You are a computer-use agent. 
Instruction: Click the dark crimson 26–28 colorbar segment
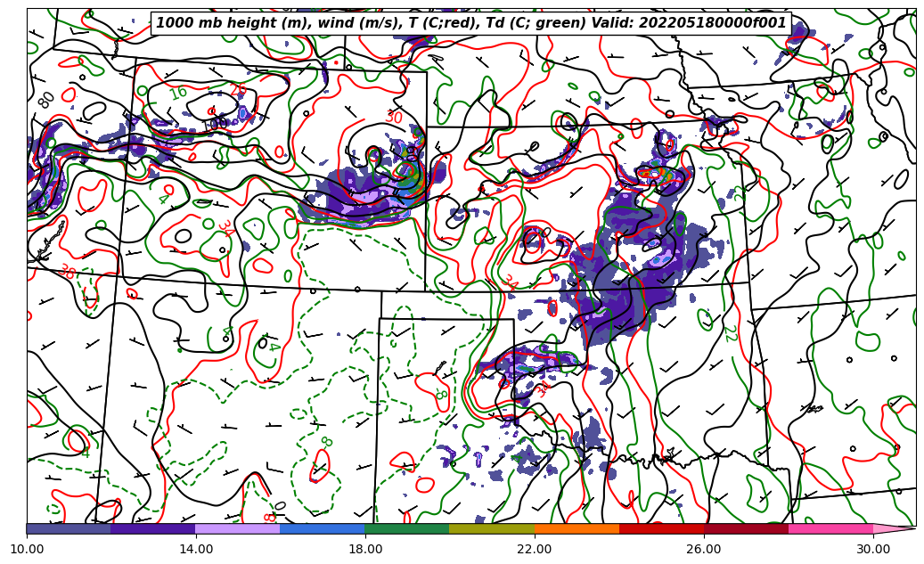[746, 528]
